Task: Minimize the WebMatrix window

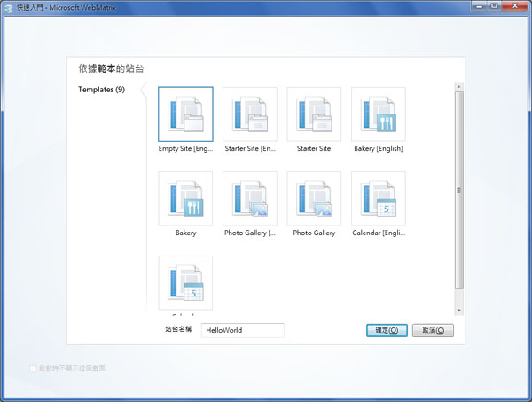Action: pos(480,6)
